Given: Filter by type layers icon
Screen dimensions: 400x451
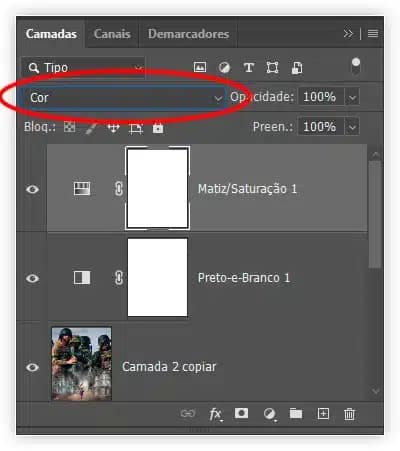Looking at the screenshot, I should tap(249, 68).
